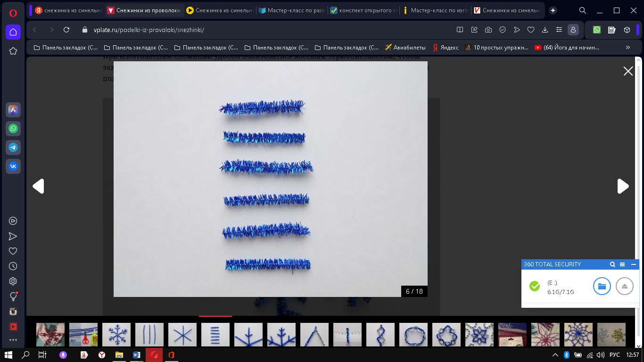Open the Opera main menu logo
The width and height of the screenshot is (644, 362).
13,13
